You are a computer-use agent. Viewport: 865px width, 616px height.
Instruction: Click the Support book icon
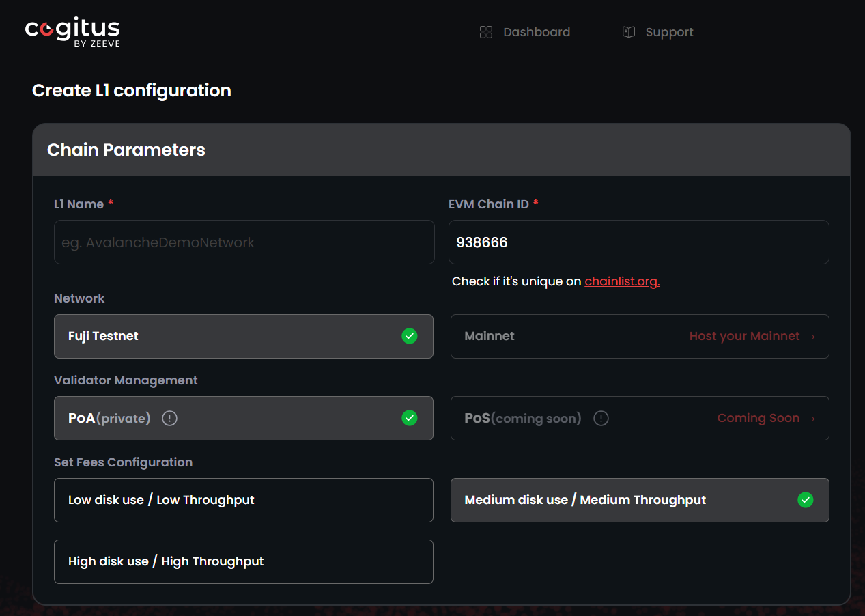pyautogui.click(x=628, y=31)
